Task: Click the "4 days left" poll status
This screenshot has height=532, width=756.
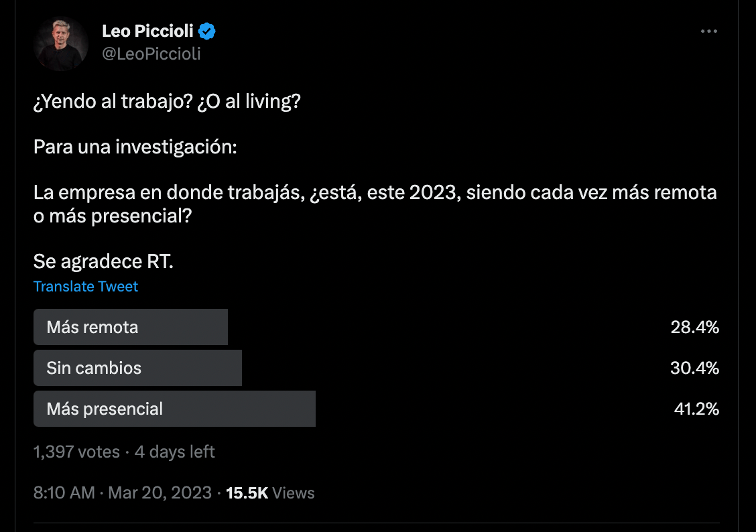Action: (175, 452)
